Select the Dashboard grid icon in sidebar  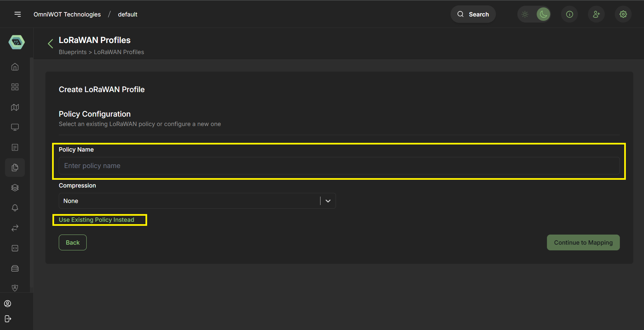[x=15, y=87]
